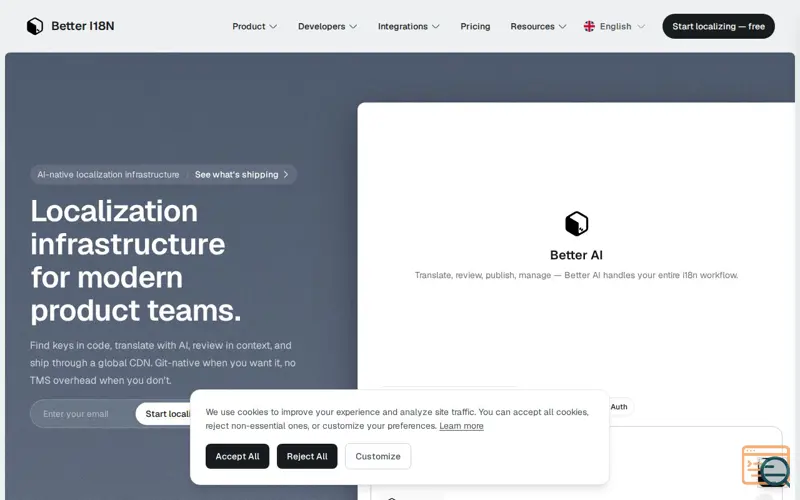Click the UK flag language icon

589,27
